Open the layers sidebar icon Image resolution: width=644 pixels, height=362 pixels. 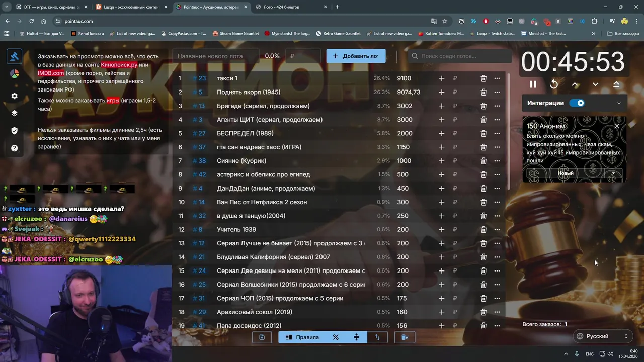point(14,113)
